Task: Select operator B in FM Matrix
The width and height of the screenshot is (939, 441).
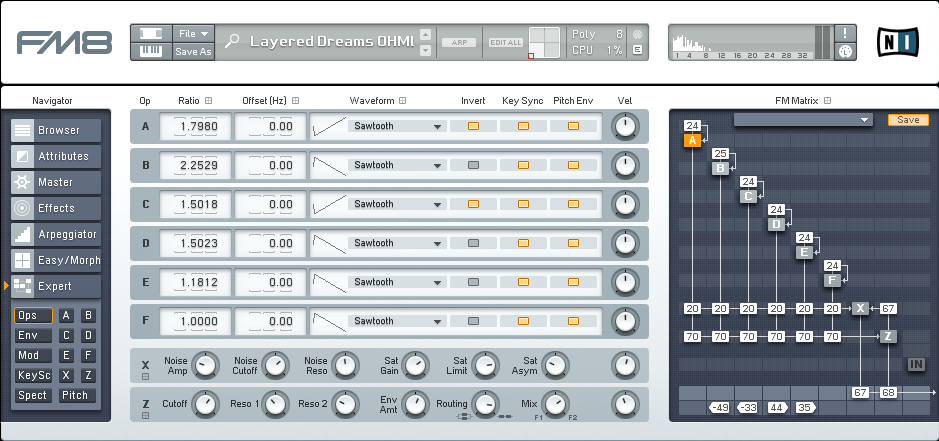Action: click(720, 168)
